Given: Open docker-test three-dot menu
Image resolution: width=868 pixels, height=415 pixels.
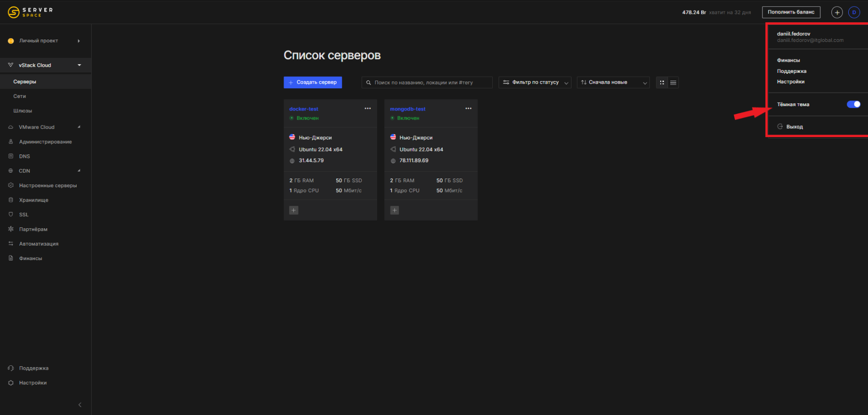Looking at the screenshot, I should 367,109.
